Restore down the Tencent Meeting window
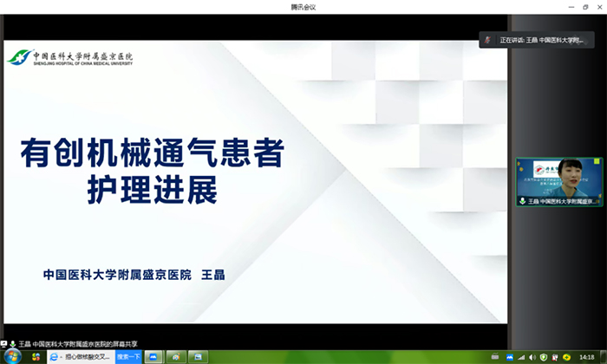 click(x=585, y=7)
